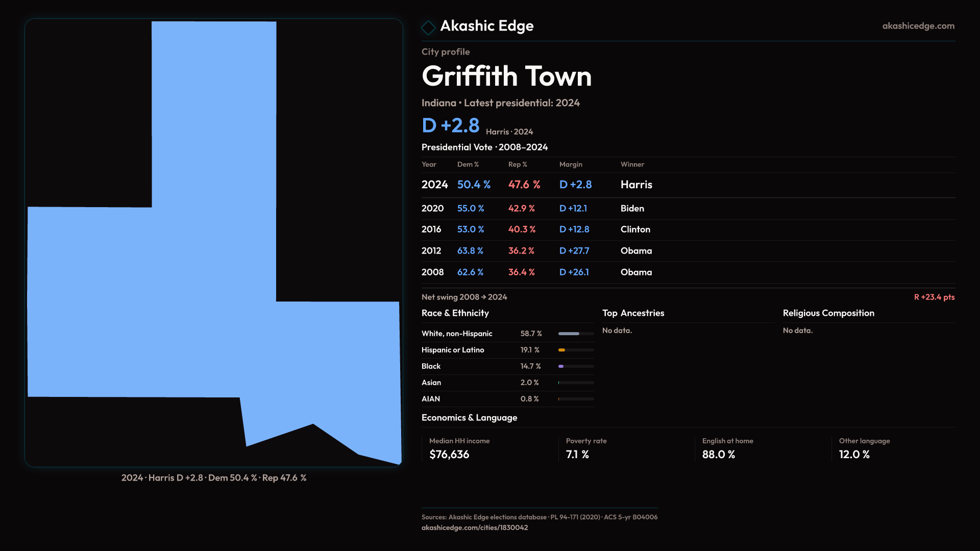Click the Griffith Town title heading
Screen dimensions: 980x551
coord(506,77)
